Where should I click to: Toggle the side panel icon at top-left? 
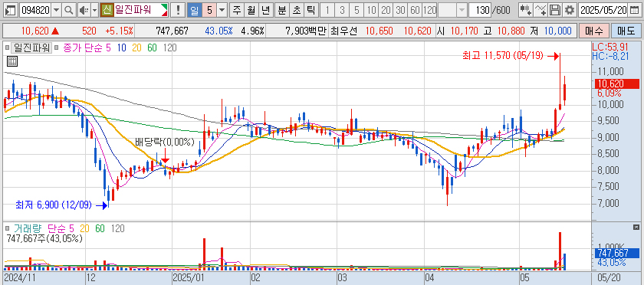[x=11, y=10]
